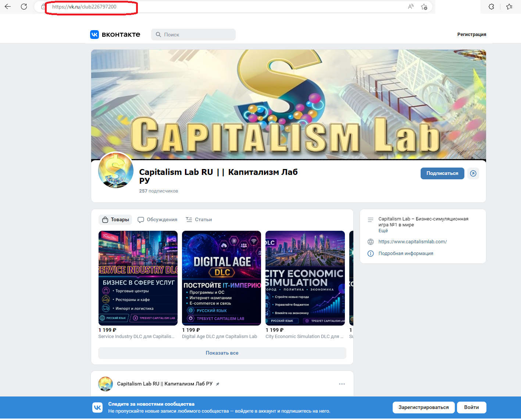Image resolution: width=521 pixels, height=420 pixels.
Task: Click the globe icon next to the website link
Action: (x=371, y=242)
